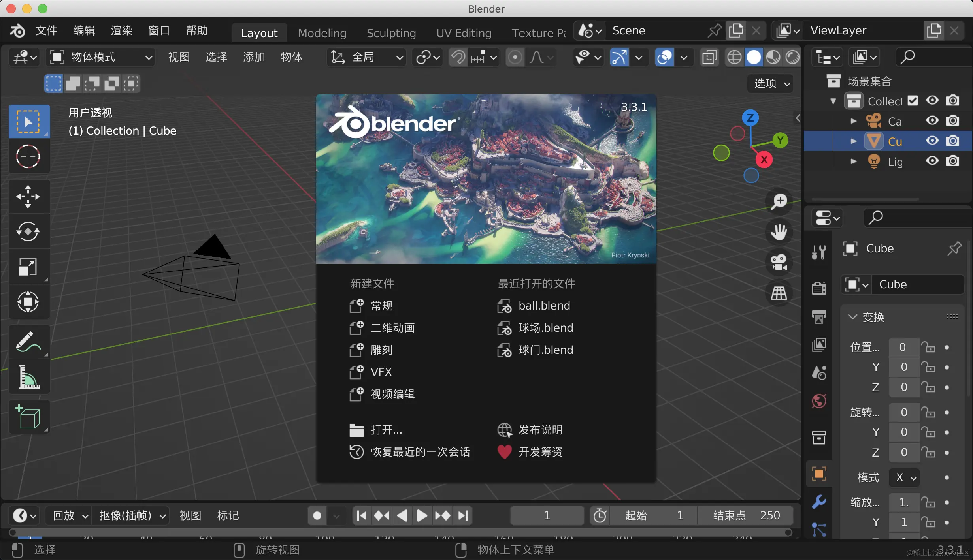The height and width of the screenshot is (560, 973).
Task: Open the rotation mode (模式) dropdown
Action: [x=904, y=477]
